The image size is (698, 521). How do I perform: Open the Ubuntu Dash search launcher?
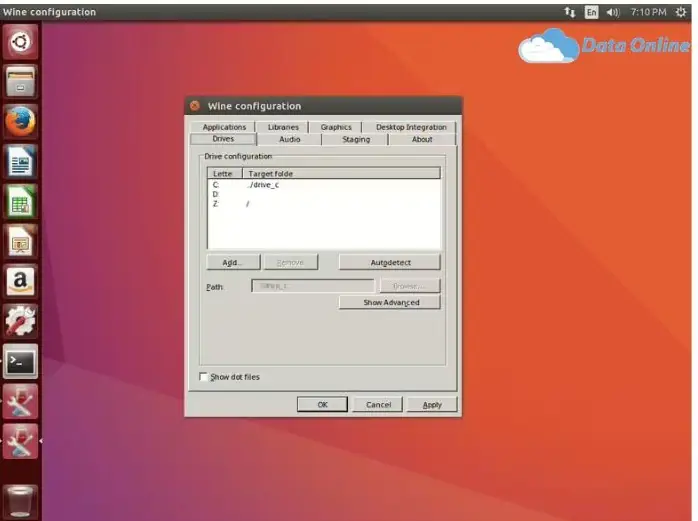point(20,42)
